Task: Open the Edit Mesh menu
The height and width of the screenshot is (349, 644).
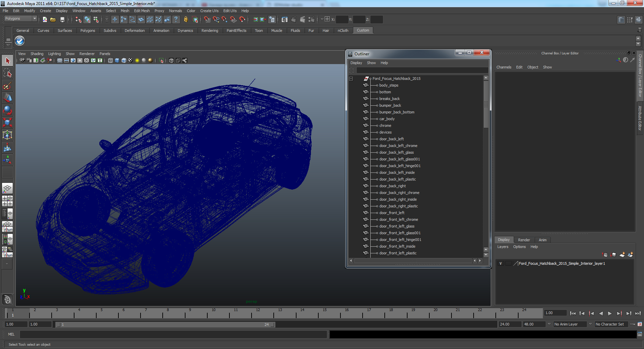Action: (x=142, y=11)
